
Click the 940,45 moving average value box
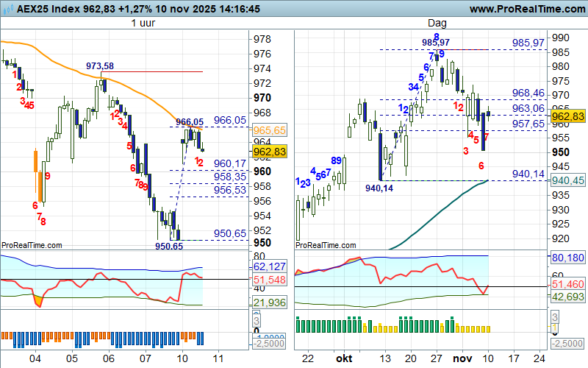(x=567, y=180)
